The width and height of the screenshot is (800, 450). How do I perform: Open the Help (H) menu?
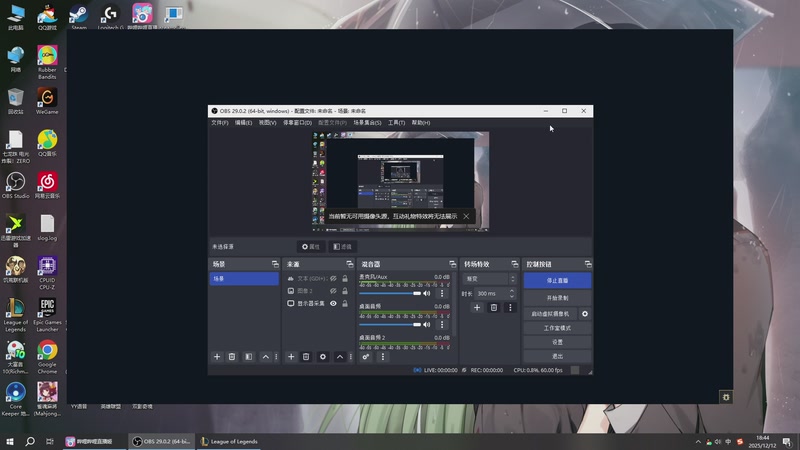(x=421, y=123)
